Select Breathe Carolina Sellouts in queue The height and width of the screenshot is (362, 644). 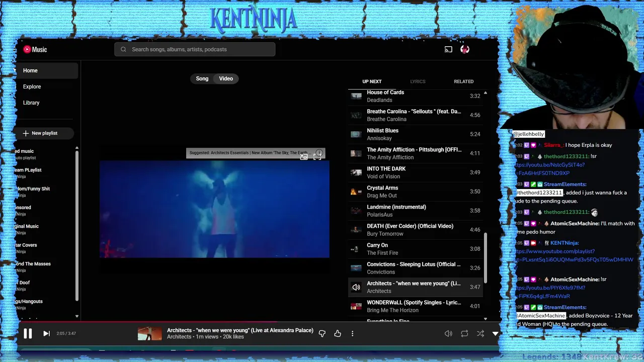coord(416,115)
